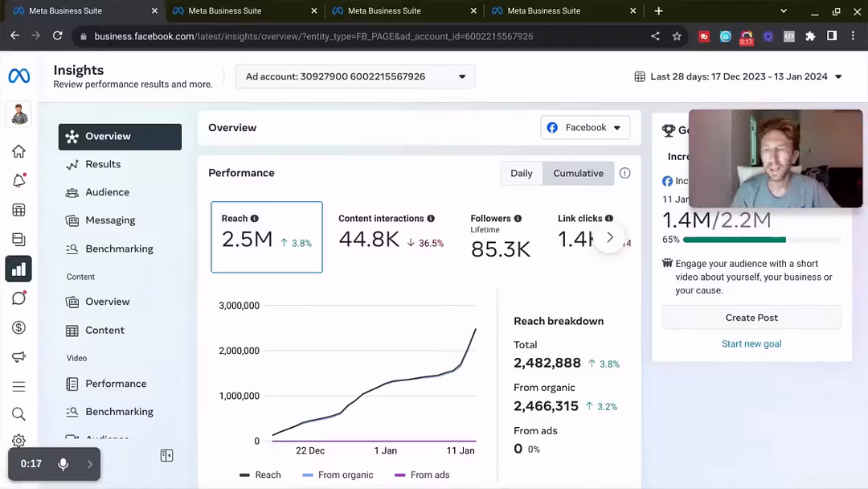Click the Performance info icon
This screenshot has width=868, height=489.
624,173
